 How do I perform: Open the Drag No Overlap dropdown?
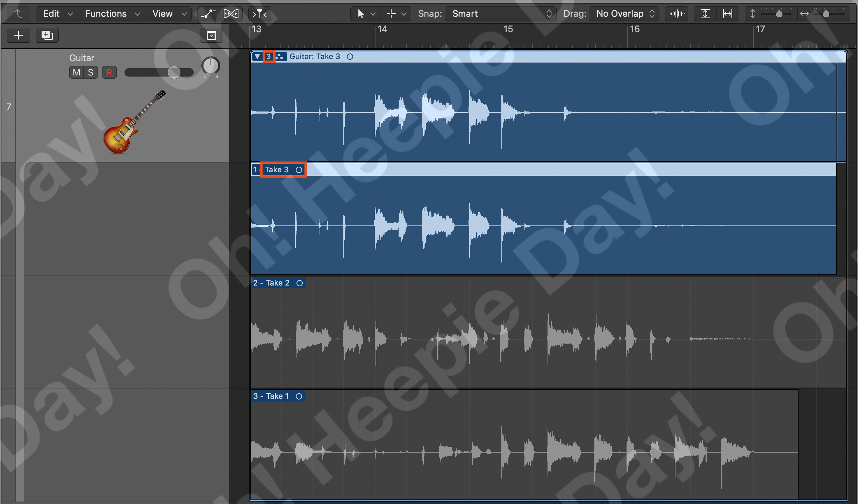pos(624,14)
